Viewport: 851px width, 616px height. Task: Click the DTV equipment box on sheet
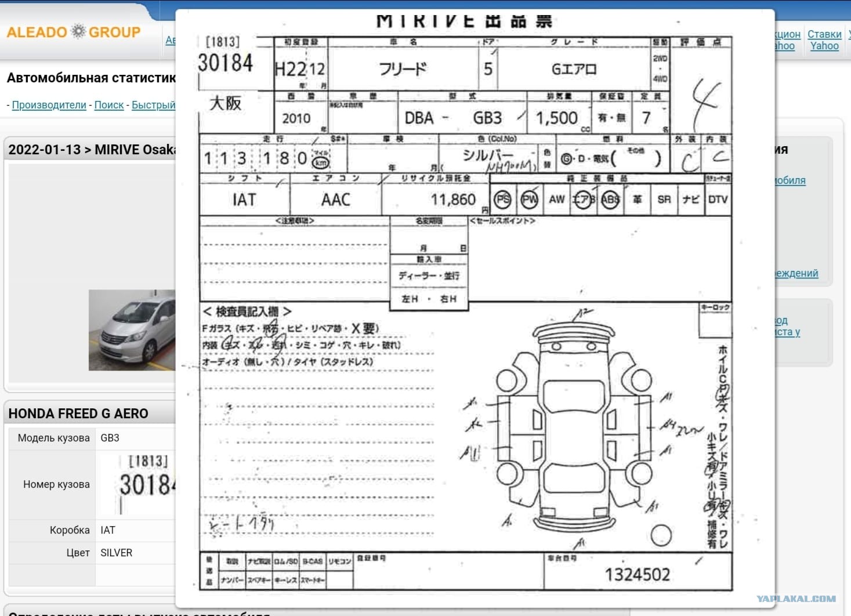718,200
